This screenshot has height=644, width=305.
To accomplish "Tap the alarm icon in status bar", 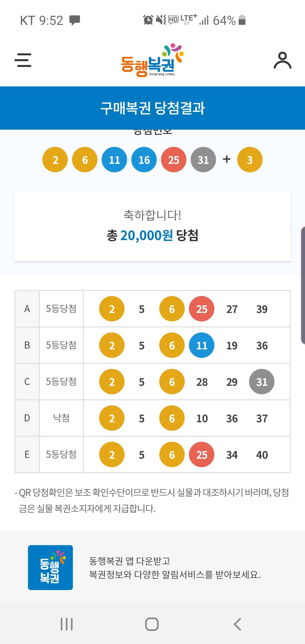I will click(148, 20).
